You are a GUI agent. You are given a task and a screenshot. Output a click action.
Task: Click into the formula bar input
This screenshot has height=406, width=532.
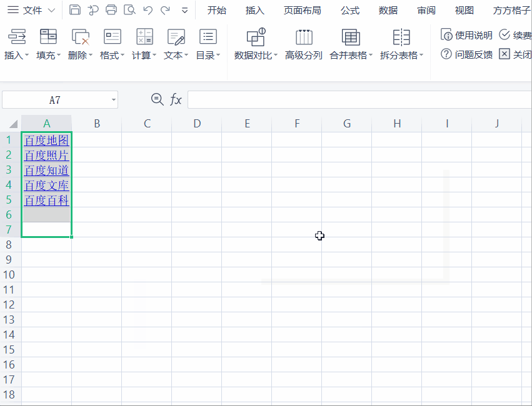click(359, 100)
